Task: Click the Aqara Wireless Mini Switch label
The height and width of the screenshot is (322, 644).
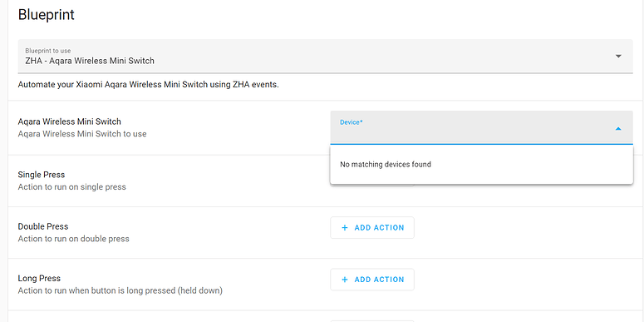Action: tap(70, 121)
